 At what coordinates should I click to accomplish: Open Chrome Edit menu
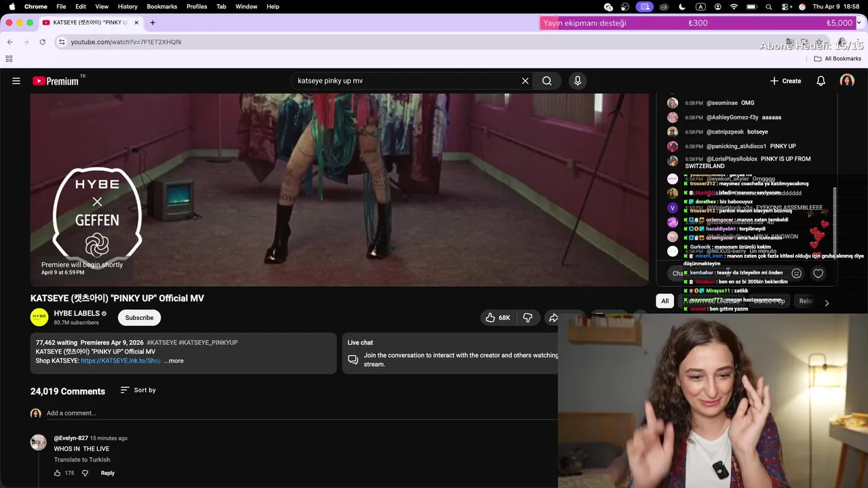(81, 6)
